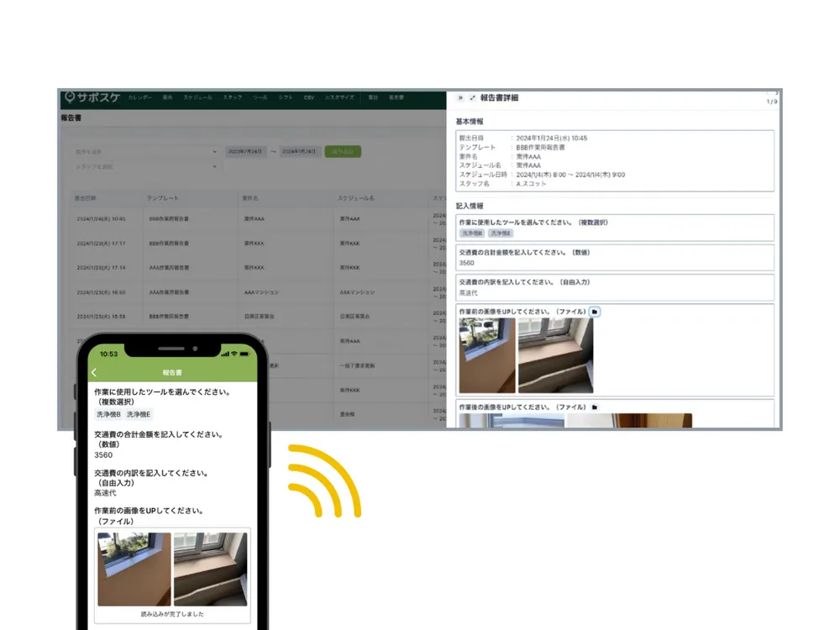Tap the 3560 value on the phone screen
The width and height of the screenshot is (840, 630).
click(103, 454)
